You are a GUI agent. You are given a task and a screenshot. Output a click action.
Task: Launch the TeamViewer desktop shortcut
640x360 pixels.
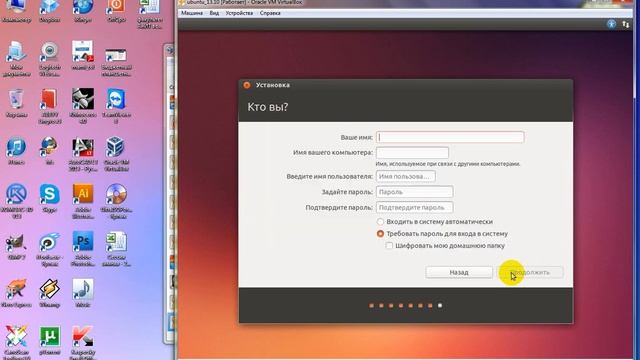(x=116, y=106)
